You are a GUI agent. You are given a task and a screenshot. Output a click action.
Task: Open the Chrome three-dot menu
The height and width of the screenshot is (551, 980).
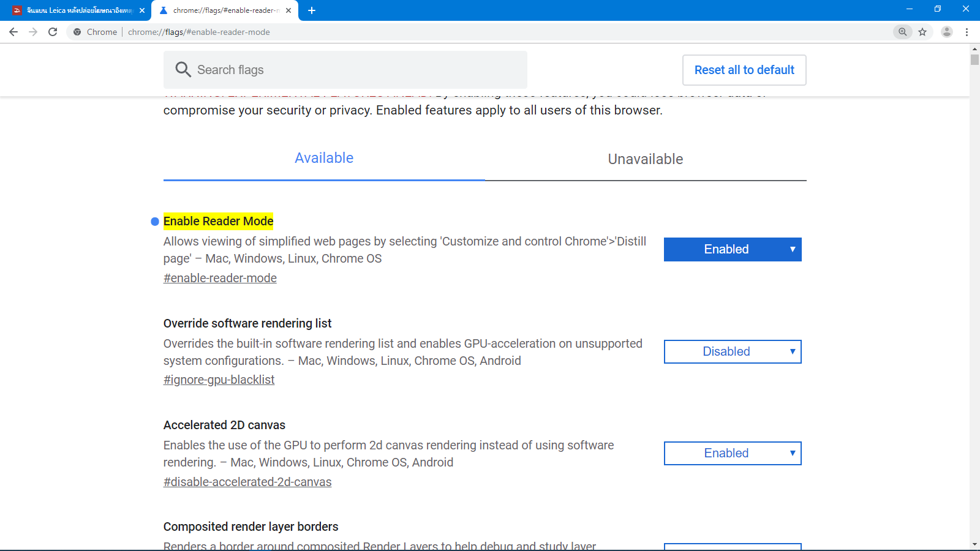(x=967, y=32)
